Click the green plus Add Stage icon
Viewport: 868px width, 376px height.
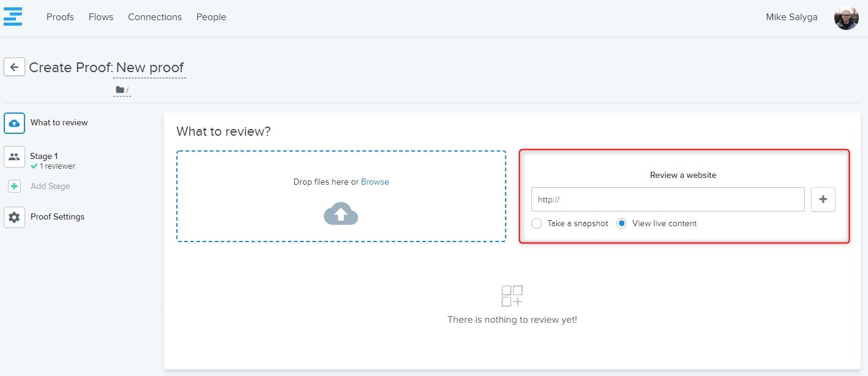[x=14, y=186]
